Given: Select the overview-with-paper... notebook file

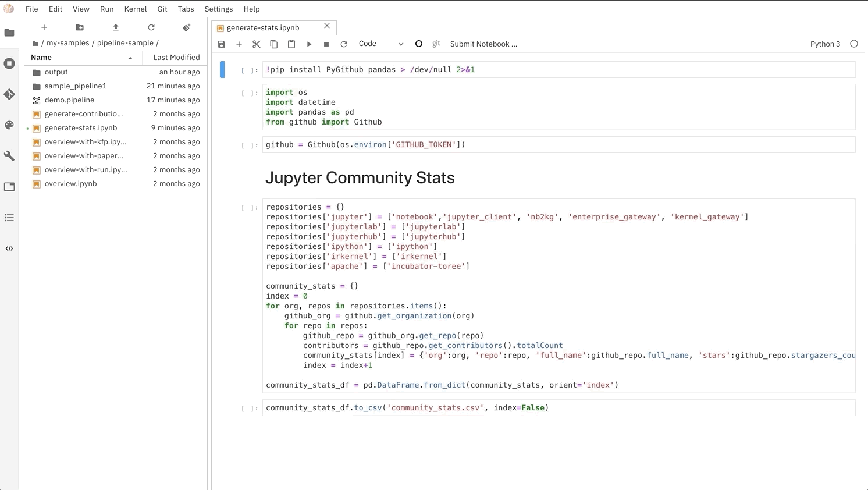Looking at the screenshot, I should click(115, 156).
